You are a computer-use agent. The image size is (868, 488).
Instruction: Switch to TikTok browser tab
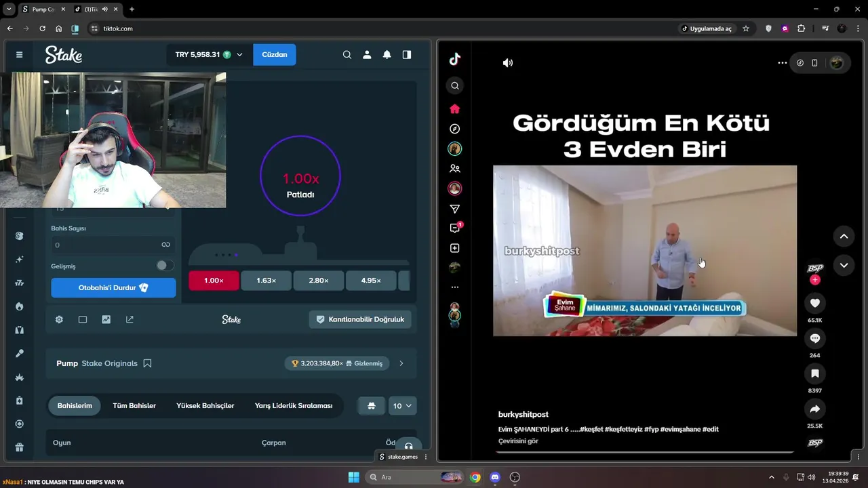(x=96, y=9)
